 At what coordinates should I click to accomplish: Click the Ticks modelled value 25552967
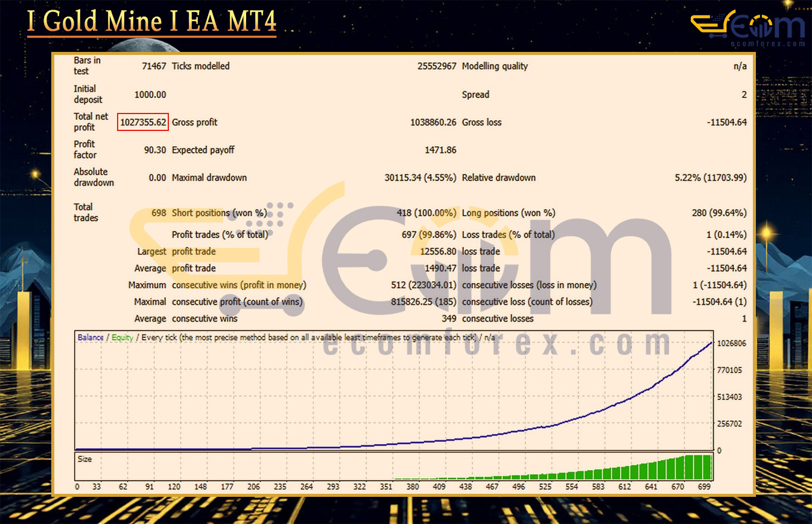click(437, 66)
